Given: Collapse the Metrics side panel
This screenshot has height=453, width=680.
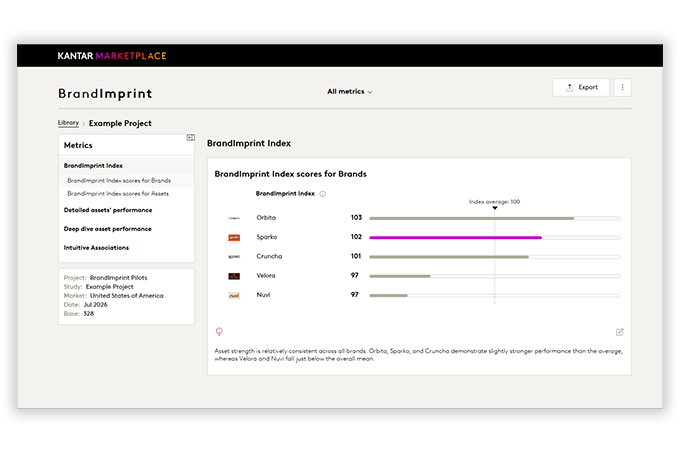Looking at the screenshot, I should click(x=190, y=137).
